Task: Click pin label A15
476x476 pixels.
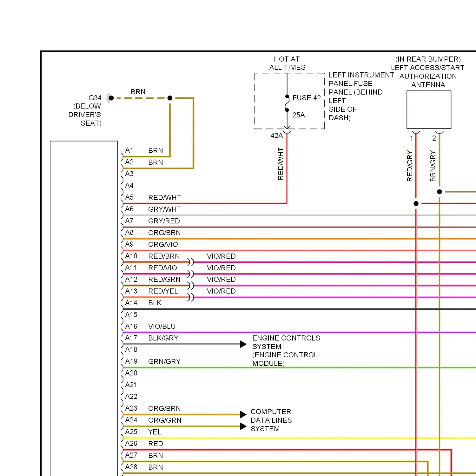Action: (x=131, y=314)
